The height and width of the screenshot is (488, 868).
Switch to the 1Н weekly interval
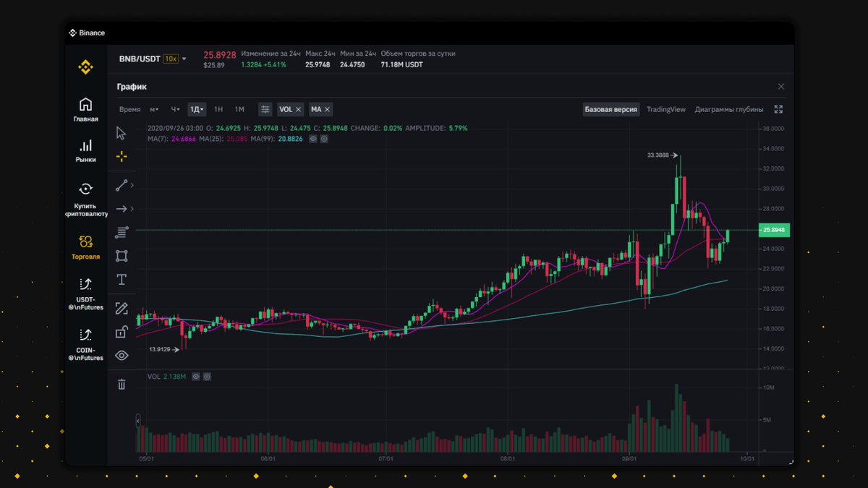pyautogui.click(x=218, y=109)
